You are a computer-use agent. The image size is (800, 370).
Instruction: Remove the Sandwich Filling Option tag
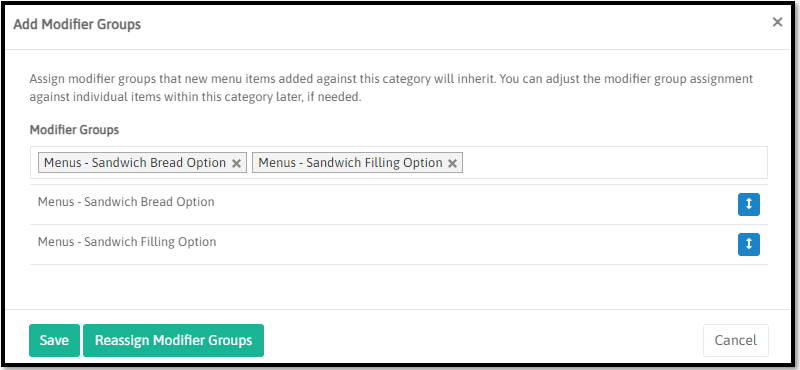tap(452, 163)
